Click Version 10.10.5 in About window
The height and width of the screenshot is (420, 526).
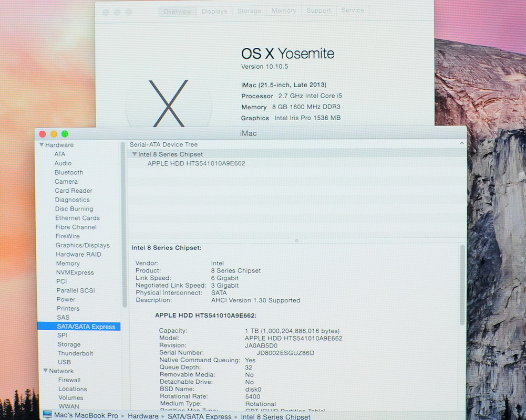click(x=265, y=66)
